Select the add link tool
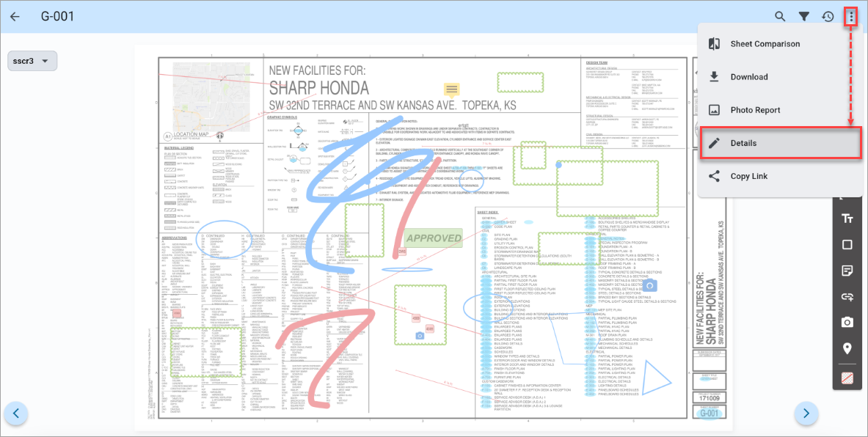Screen dimensions: 868x437 [847, 297]
